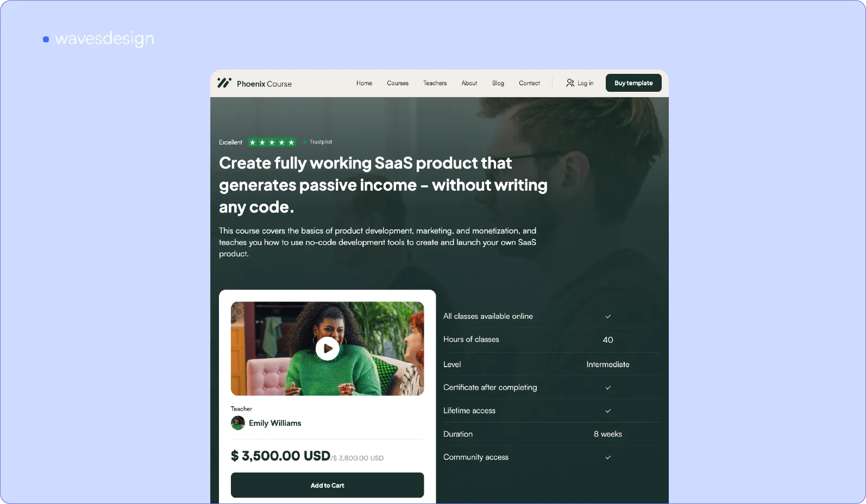Click the Trustpilot green star rating
The width and height of the screenshot is (866, 504).
tap(272, 142)
